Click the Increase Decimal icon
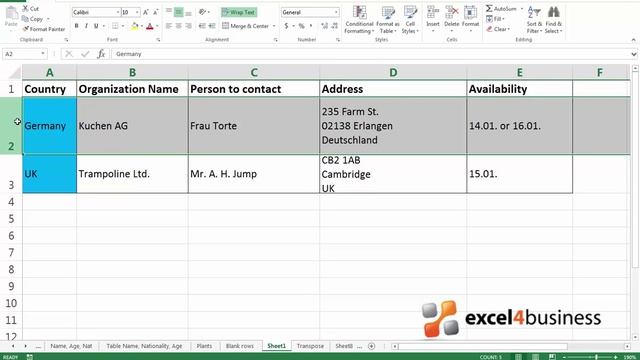This screenshot has height=360, width=640. tap(324, 26)
